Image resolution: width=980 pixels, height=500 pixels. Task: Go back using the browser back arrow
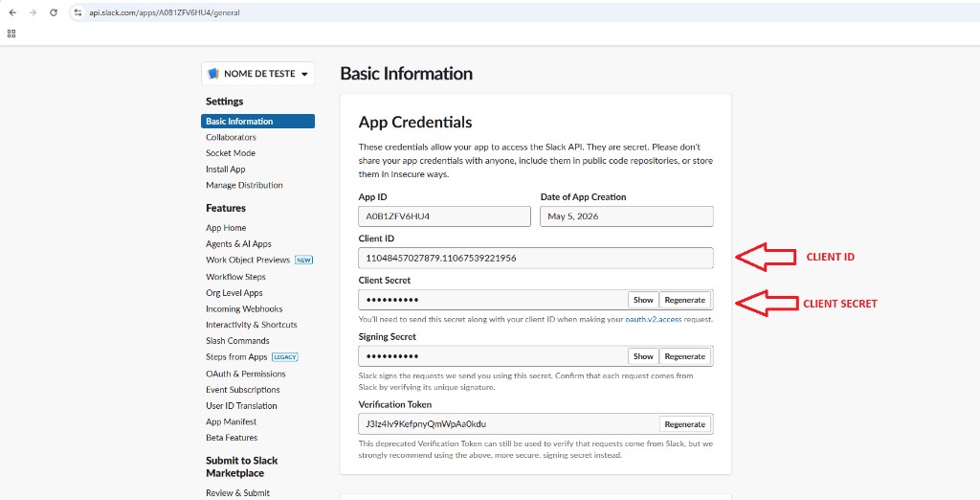12,12
